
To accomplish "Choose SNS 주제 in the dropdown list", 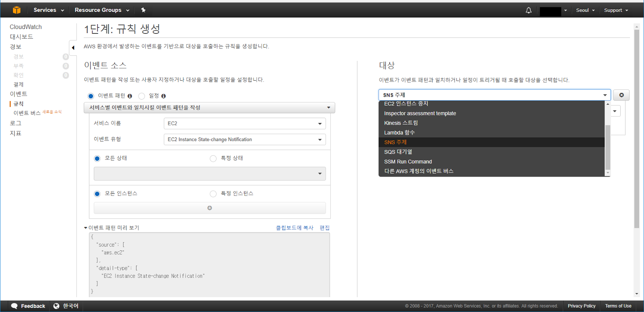I will [x=491, y=142].
